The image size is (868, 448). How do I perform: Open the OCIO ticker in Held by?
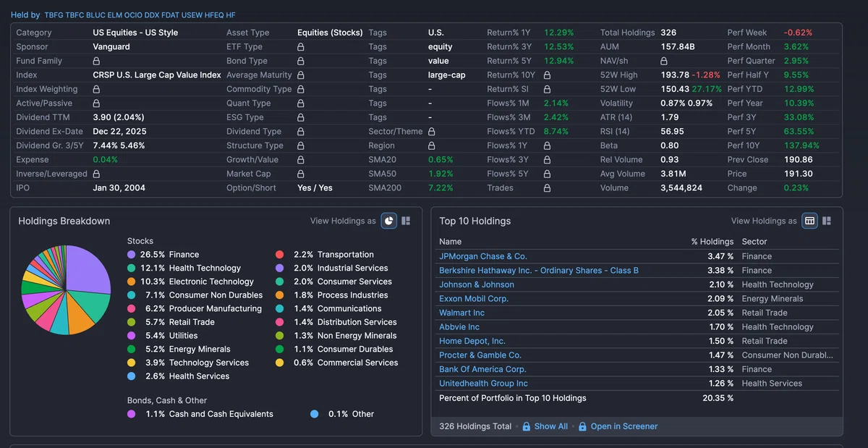coord(133,15)
